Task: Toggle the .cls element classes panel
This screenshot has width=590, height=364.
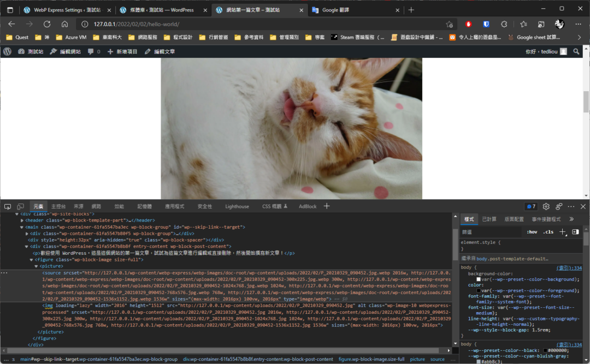Action: coord(548,232)
